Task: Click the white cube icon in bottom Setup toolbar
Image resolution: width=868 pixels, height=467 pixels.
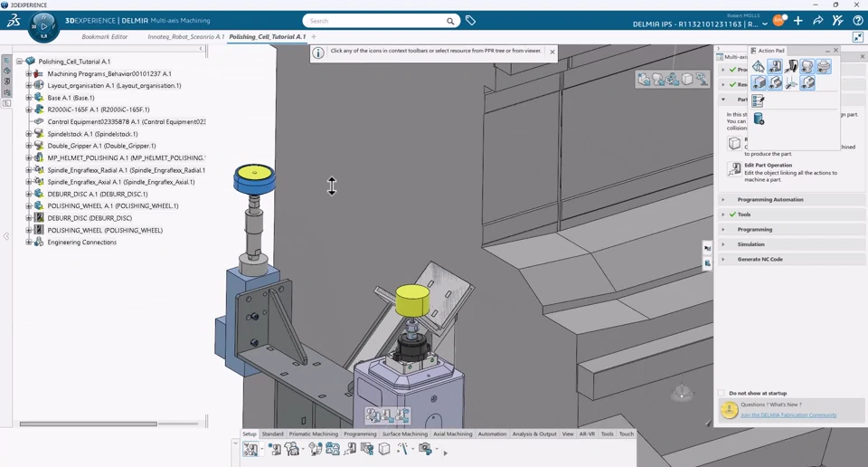Action: click(384, 449)
